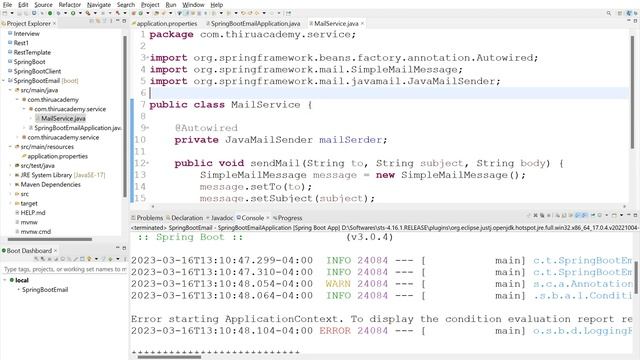
Task: Click Collapse All in Project Explorer toolbar
Action: click(92, 21)
